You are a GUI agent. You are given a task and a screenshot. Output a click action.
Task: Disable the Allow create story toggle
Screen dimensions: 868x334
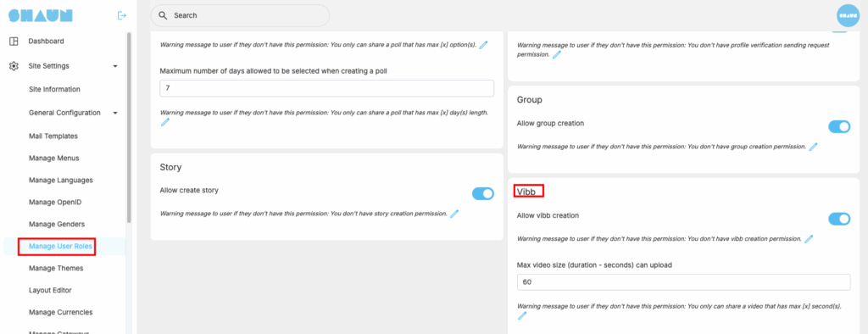tap(482, 193)
